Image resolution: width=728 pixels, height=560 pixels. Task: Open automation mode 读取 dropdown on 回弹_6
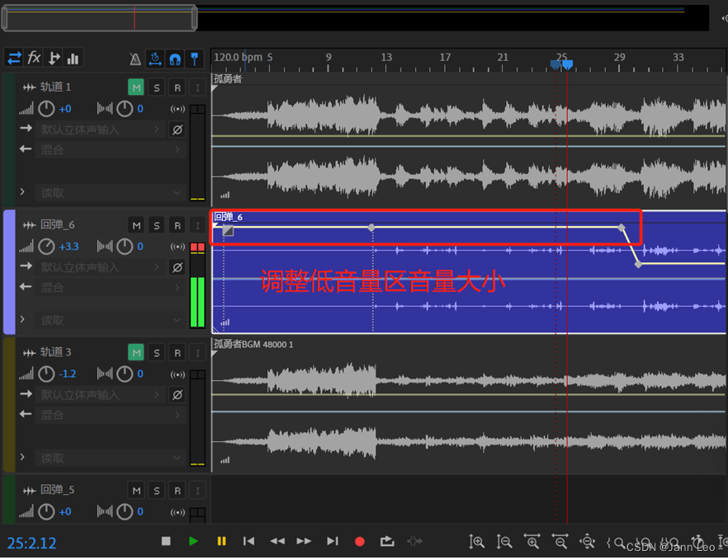point(111,320)
